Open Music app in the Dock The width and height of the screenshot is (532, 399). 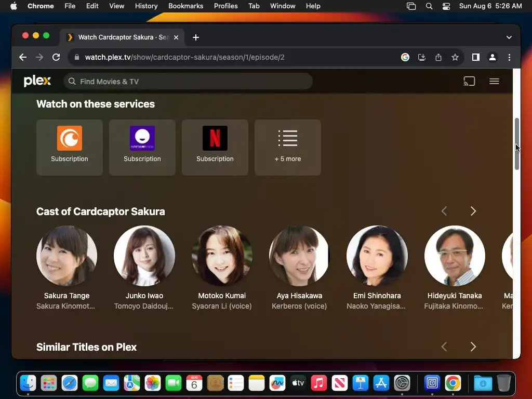coord(318,383)
